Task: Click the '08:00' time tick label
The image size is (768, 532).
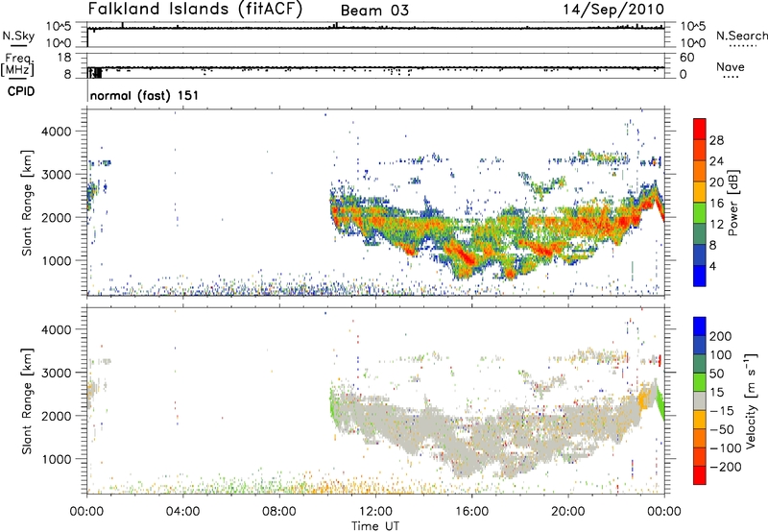Action: coord(279,512)
